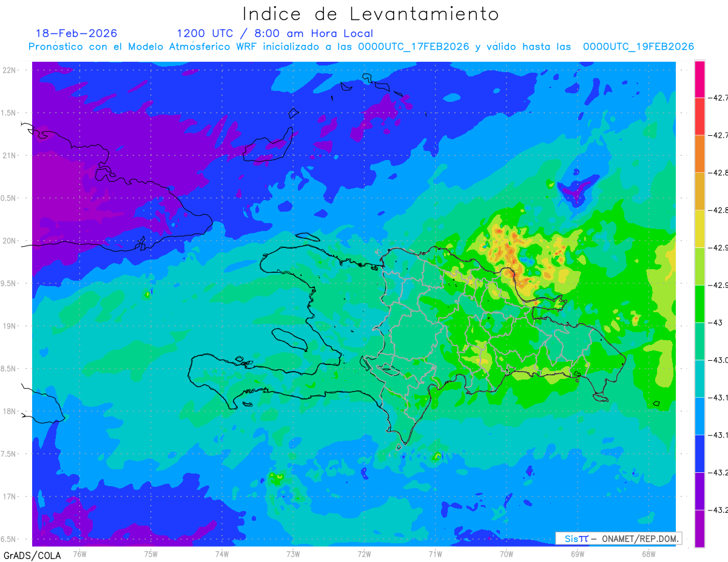Pick the bright yellow segment of the color bar
Screen dimensions: 728x562
(x=699, y=229)
